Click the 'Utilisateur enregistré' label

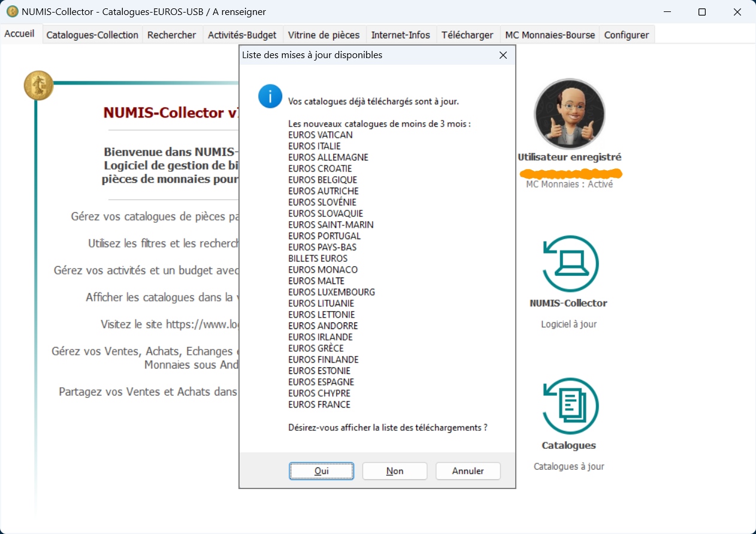point(570,158)
